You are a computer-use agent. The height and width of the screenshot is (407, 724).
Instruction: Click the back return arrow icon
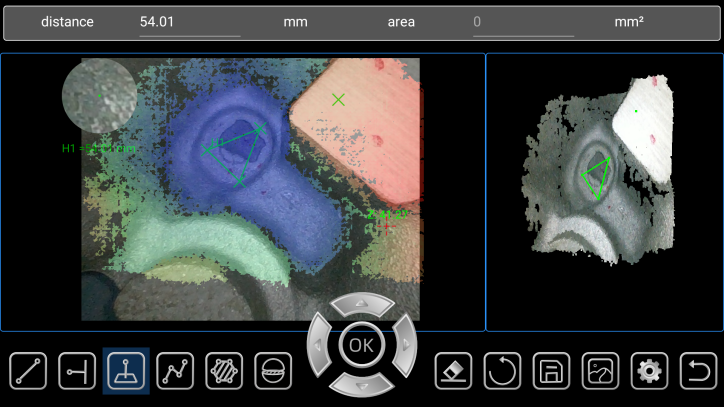(698, 371)
